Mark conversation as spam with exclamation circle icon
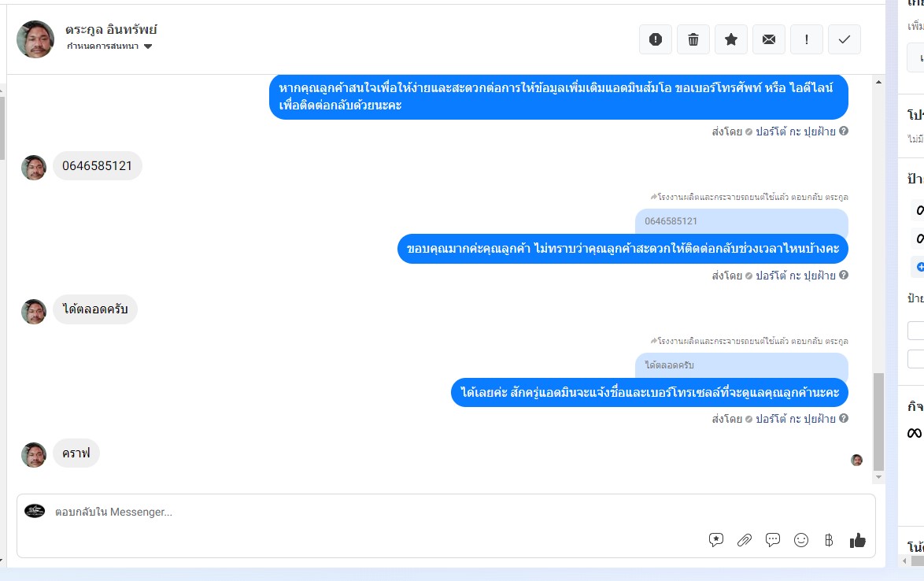 click(656, 39)
